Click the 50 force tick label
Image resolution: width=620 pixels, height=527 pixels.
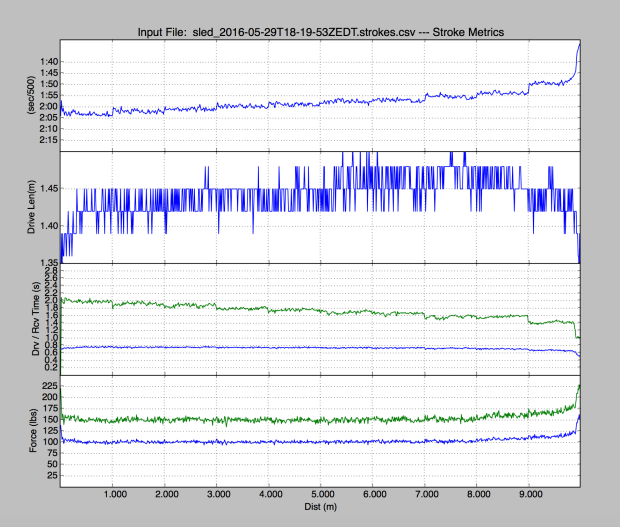pyautogui.click(x=50, y=466)
